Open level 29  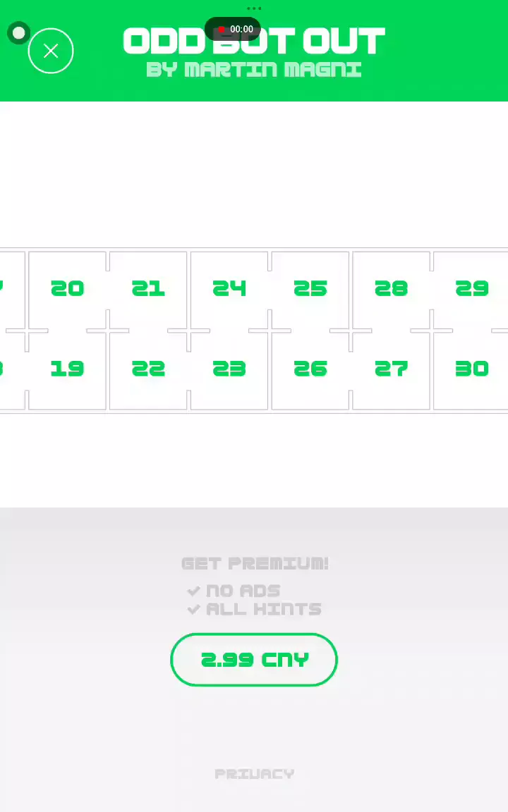[x=471, y=289]
